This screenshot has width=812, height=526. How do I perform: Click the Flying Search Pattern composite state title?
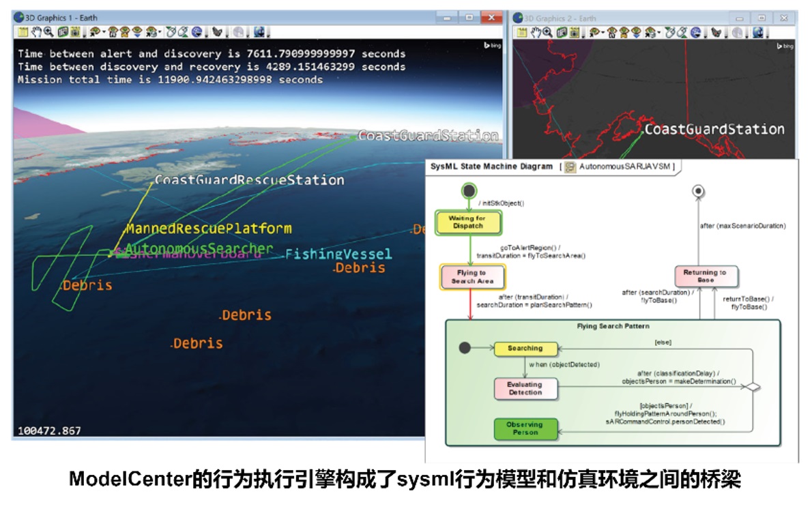coord(613,326)
